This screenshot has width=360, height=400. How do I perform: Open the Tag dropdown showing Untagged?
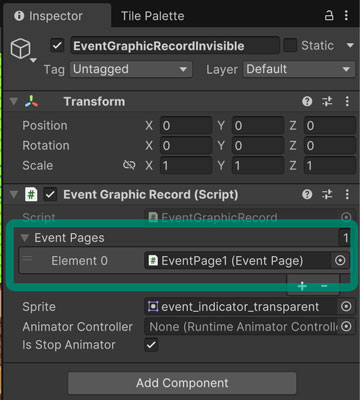tap(131, 69)
